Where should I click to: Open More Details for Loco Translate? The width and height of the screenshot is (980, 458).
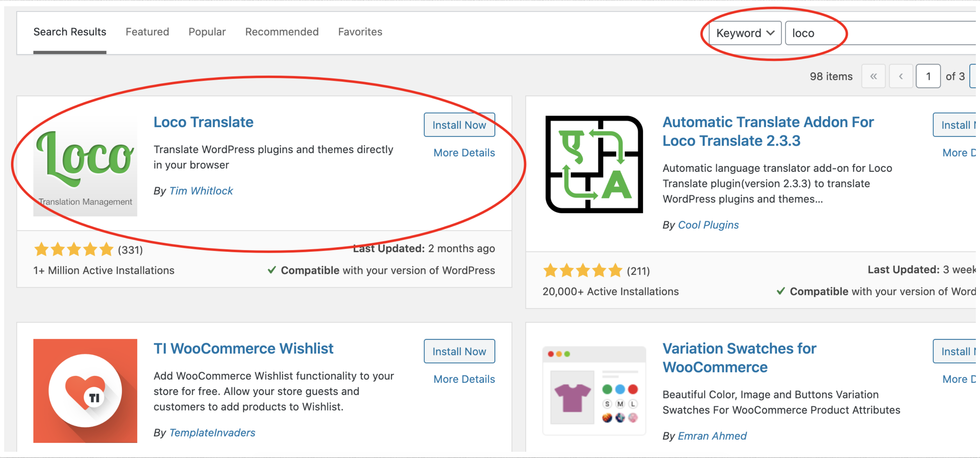pyautogui.click(x=464, y=153)
